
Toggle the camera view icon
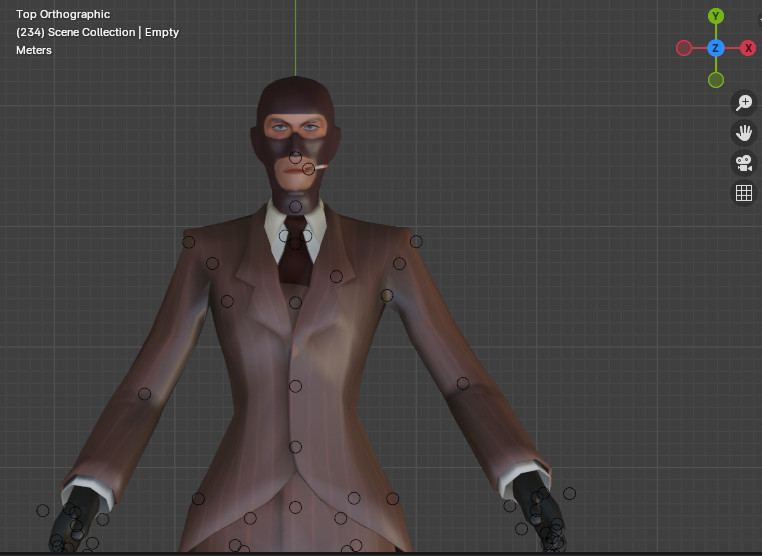744,163
